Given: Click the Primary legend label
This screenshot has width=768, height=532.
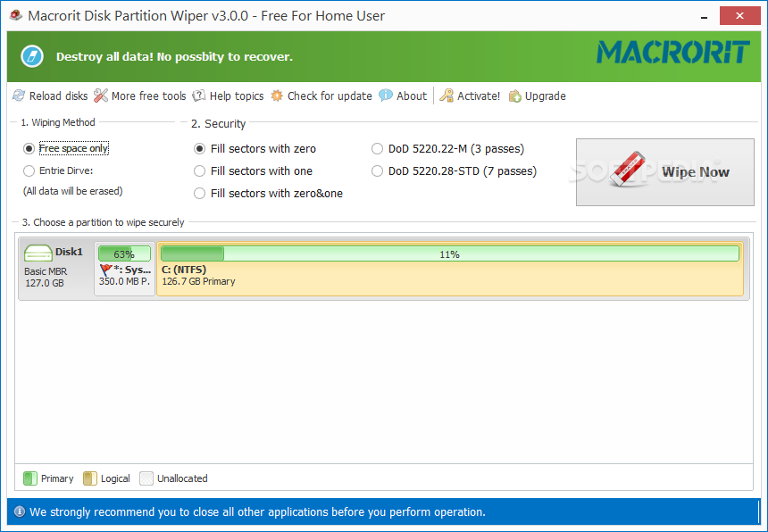Looking at the screenshot, I should (x=57, y=478).
